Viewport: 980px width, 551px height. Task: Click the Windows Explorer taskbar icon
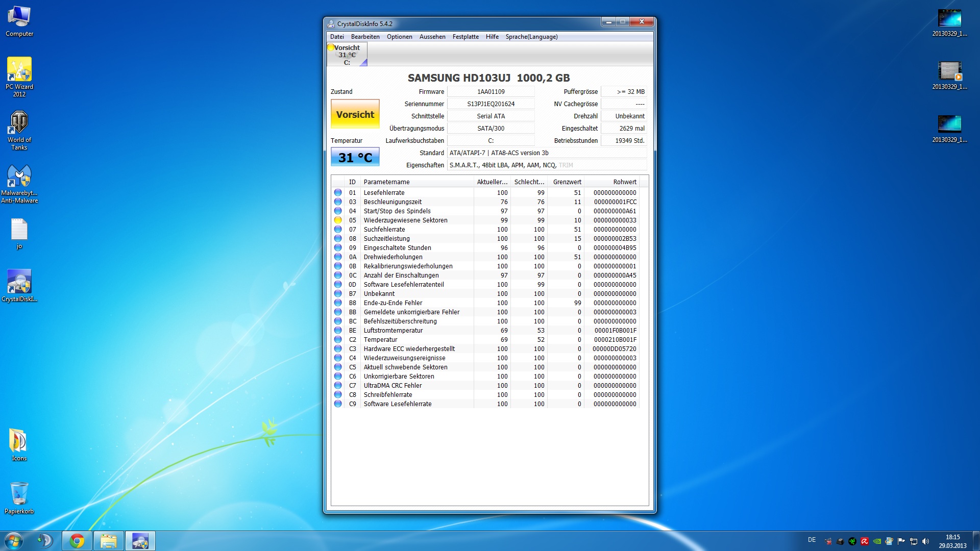point(109,541)
